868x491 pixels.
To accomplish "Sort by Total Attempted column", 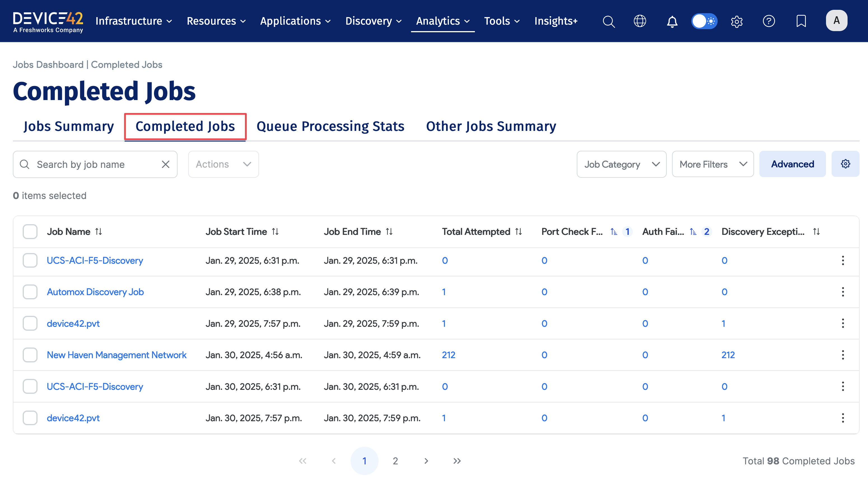I will click(519, 232).
